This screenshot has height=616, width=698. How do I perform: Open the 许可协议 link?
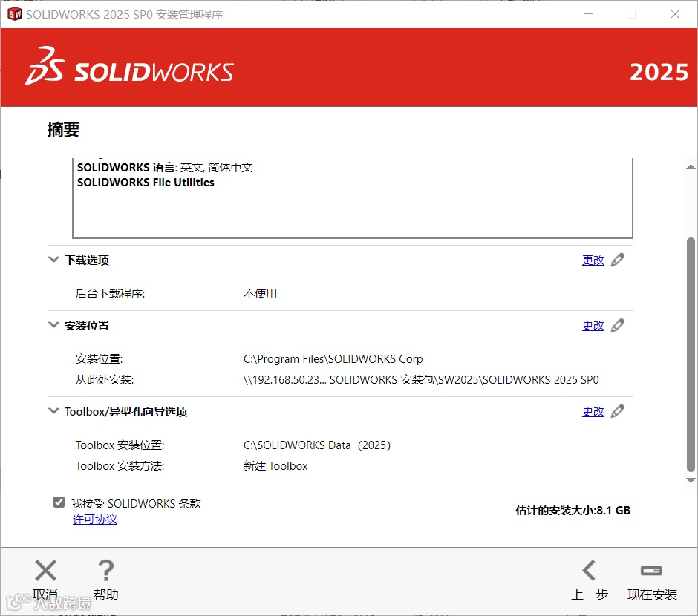(95, 520)
